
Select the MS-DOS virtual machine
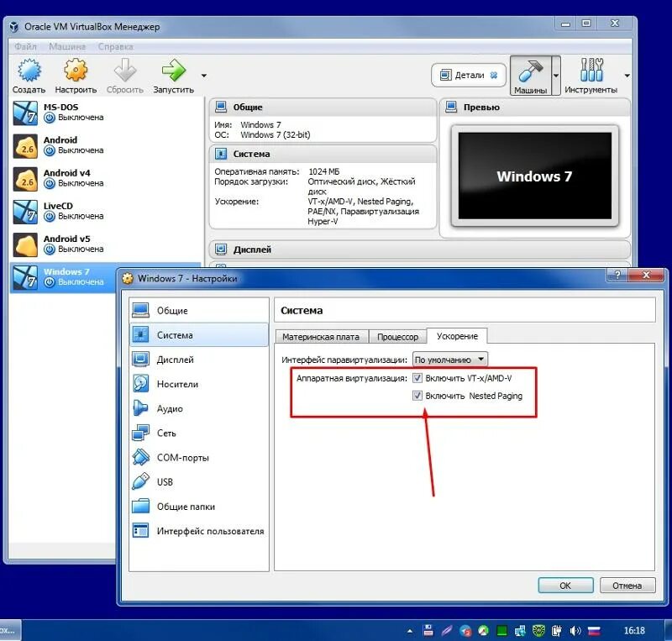105,113
